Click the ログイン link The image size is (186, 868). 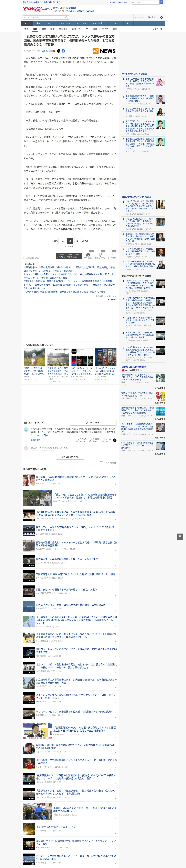pyautogui.click(x=57, y=11)
